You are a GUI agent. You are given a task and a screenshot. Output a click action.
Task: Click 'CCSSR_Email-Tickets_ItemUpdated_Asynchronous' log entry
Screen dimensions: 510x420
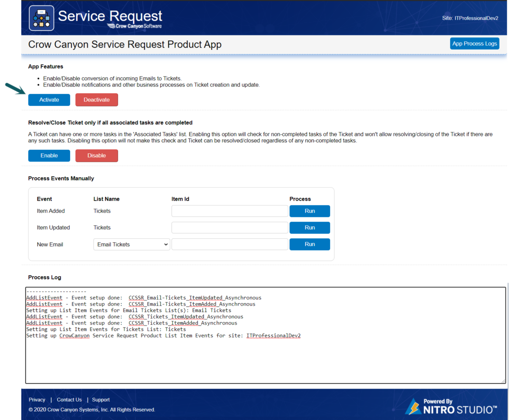[195, 298]
